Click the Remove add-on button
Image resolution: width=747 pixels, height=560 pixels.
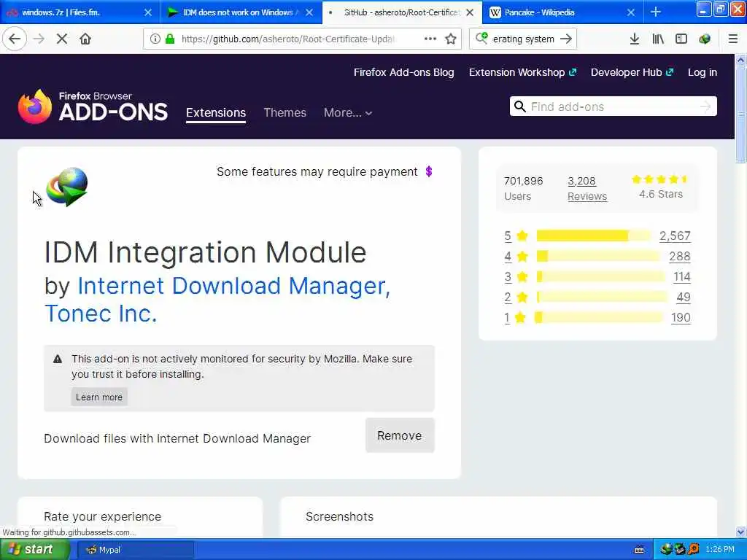click(400, 435)
